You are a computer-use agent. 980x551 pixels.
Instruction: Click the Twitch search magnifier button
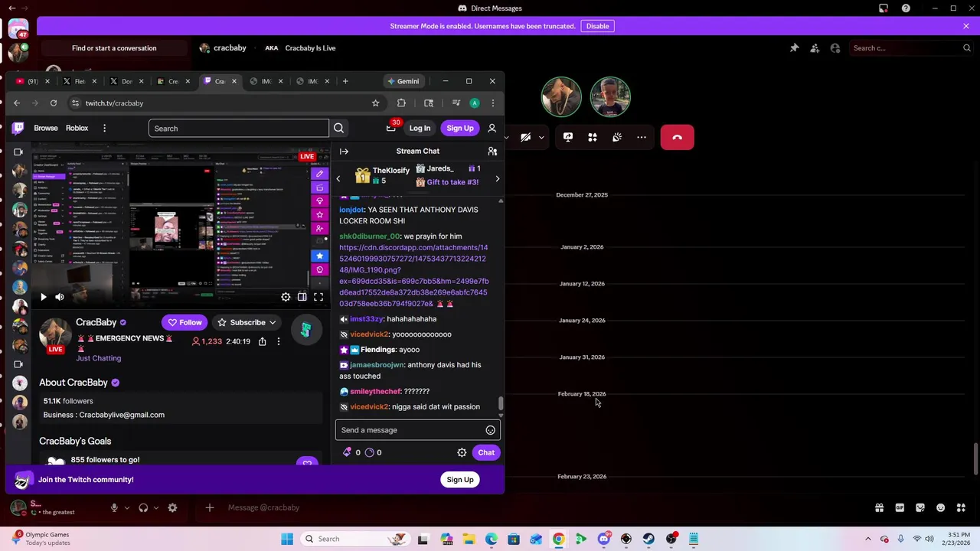(338, 128)
